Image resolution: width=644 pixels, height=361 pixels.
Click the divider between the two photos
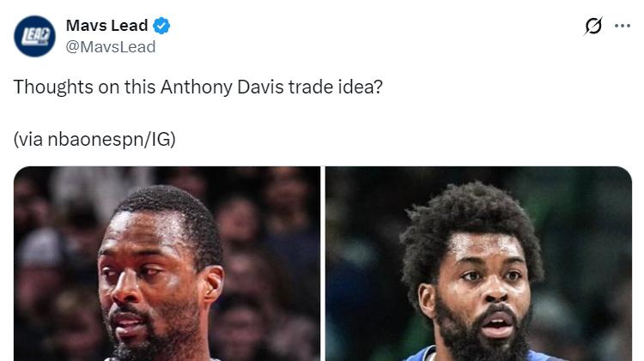tap(323, 264)
